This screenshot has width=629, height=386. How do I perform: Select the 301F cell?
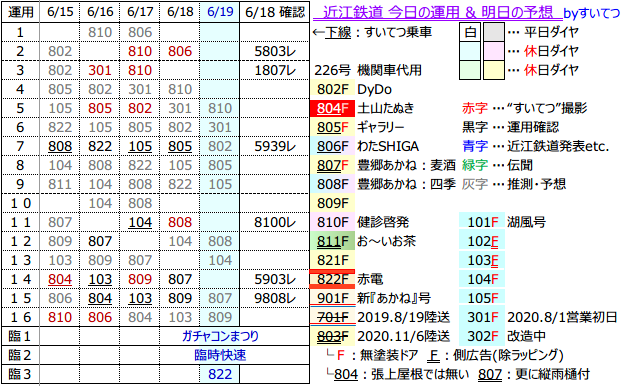pyautogui.click(x=482, y=317)
